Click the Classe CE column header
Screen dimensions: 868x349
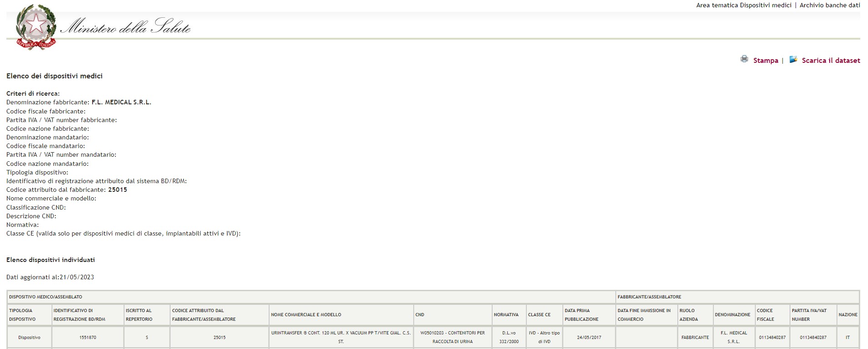(539, 315)
